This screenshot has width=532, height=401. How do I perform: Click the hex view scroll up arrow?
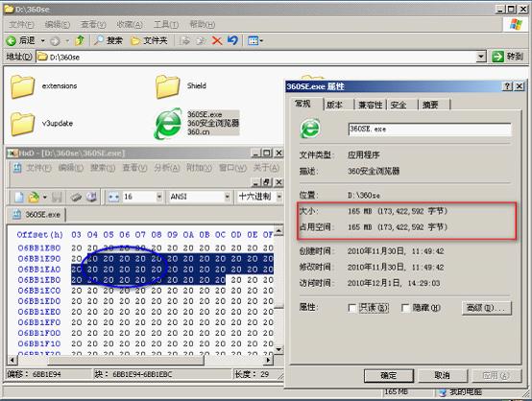278,231
